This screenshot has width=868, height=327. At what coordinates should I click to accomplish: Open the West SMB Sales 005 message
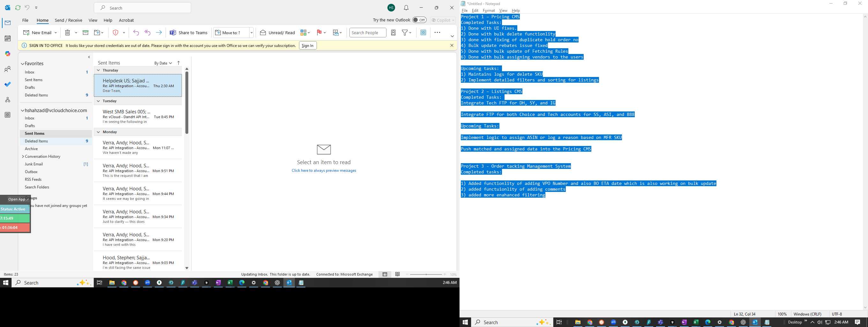138,117
